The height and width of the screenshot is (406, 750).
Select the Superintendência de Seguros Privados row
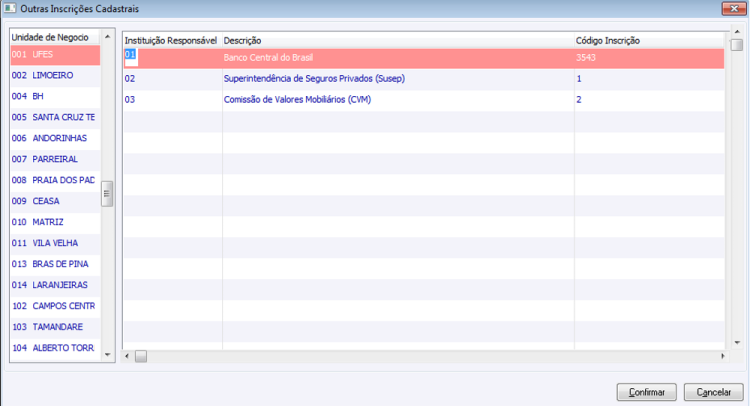(x=424, y=79)
